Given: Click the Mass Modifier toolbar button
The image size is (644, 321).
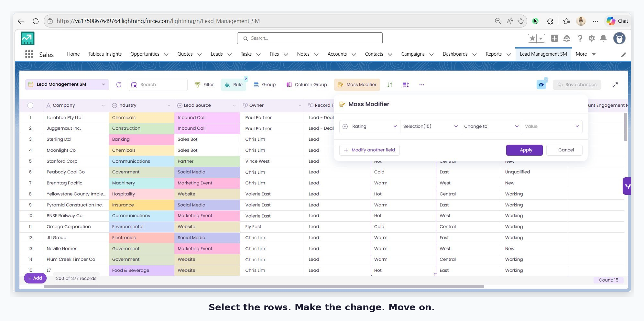Looking at the screenshot, I should click(x=357, y=85).
